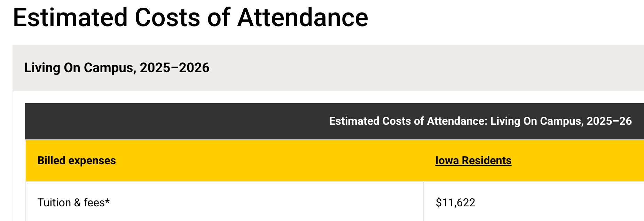Click 'Living On Campus' in the gray accordion header

[79, 68]
